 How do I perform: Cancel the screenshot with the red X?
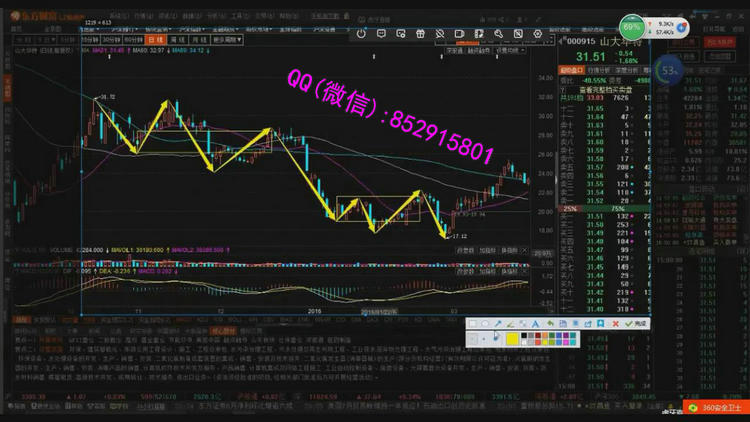618,324
